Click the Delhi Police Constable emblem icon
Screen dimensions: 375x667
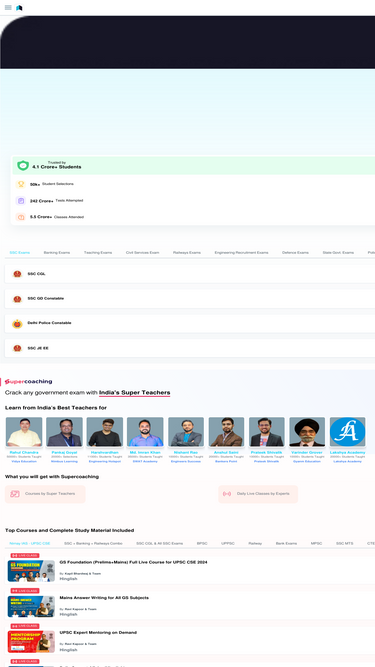pyautogui.click(x=17, y=324)
